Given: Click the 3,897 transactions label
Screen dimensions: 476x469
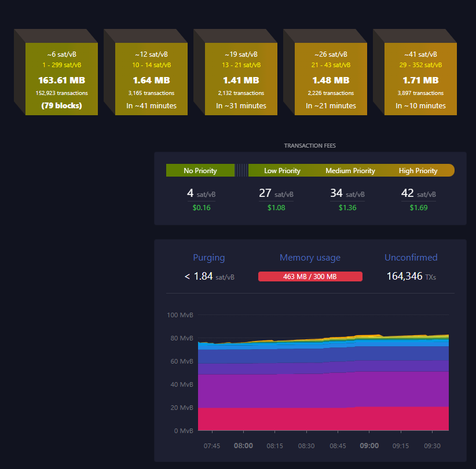Looking at the screenshot, I should 420,93.
